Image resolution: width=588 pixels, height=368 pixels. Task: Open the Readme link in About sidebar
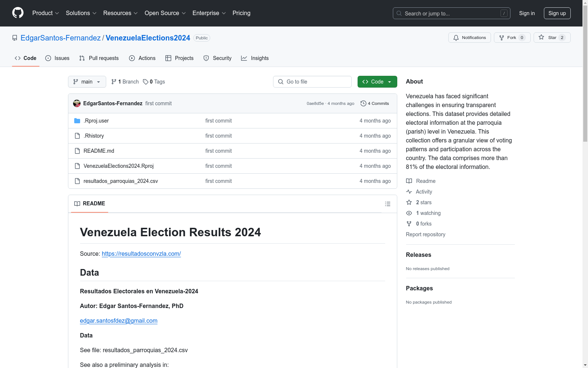pyautogui.click(x=421, y=181)
